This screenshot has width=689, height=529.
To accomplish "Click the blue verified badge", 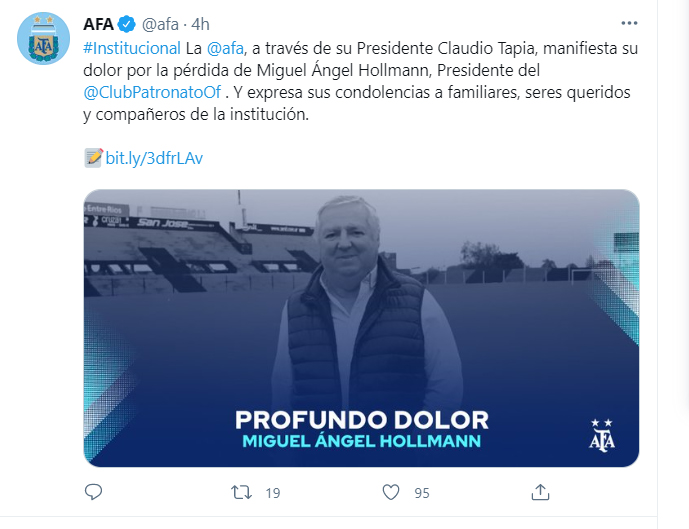I will [127, 24].
